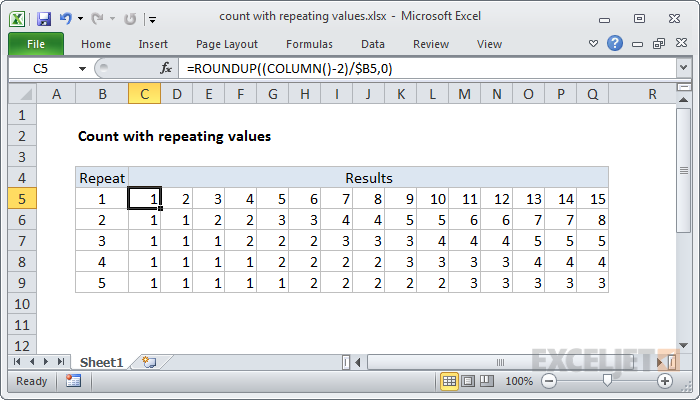Image resolution: width=700 pixels, height=400 pixels.
Task: Switch to the View tab
Action: click(489, 44)
